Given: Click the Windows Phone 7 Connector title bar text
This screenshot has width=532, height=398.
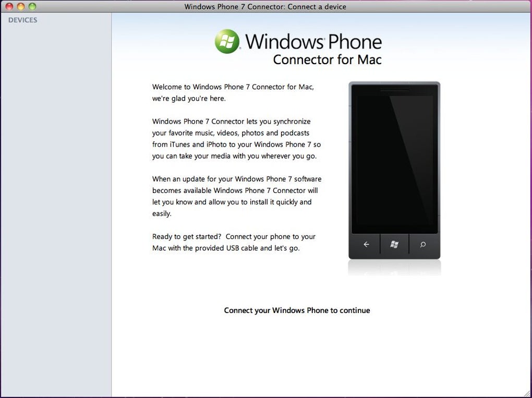Looking at the screenshot, I should point(265,6).
